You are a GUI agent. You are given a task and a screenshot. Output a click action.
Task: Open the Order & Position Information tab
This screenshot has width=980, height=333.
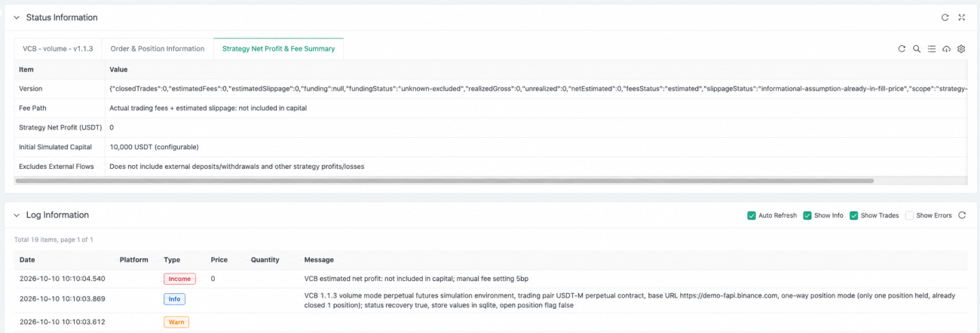(x=158, y=49)
